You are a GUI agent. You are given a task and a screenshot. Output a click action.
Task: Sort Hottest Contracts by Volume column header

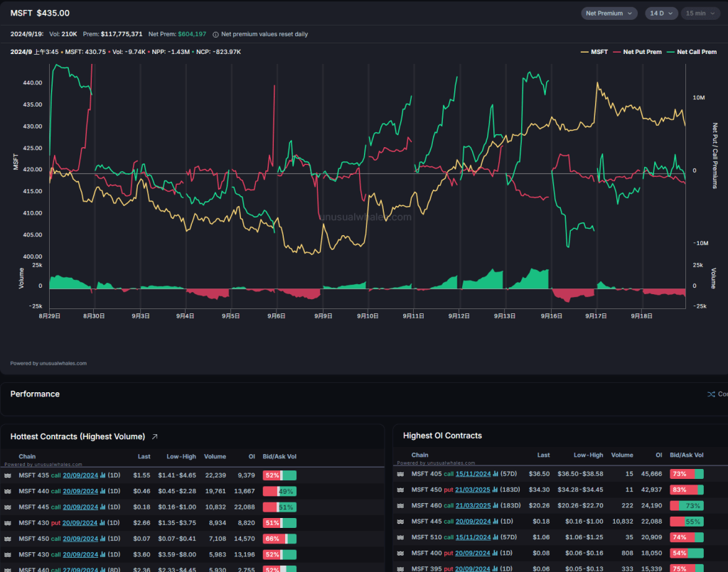[x=215, y=457]
